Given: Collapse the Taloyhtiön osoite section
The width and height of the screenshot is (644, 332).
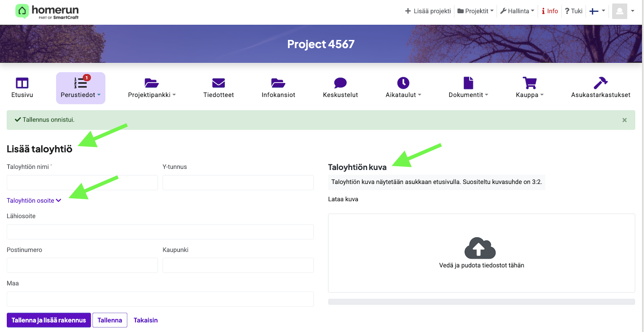Looking at the screenshot, I should 34,201.
